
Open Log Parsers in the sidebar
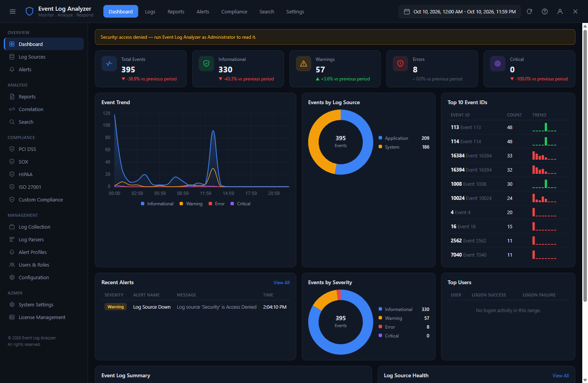click(x=44, y=239)
